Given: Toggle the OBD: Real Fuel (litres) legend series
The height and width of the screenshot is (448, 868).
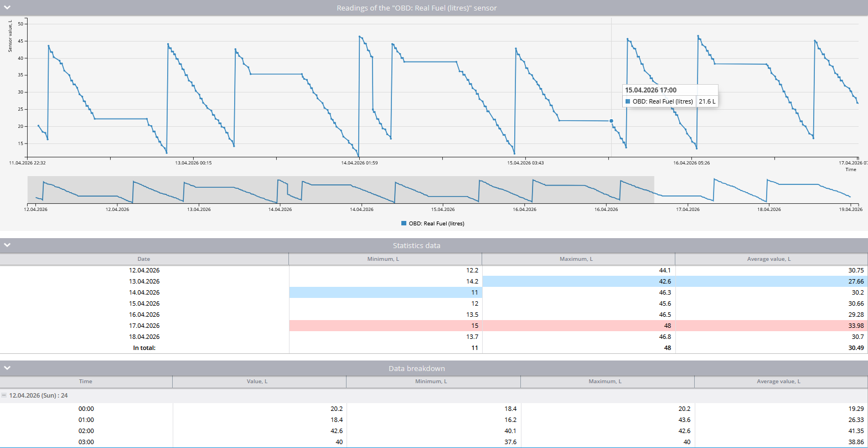Looking at the screenshot, I should (433, 223).
